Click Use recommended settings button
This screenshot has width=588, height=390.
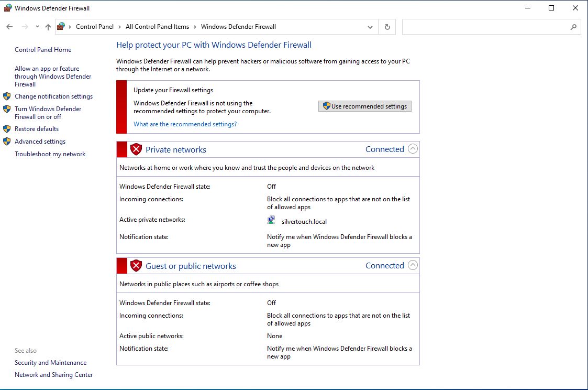point(365,106)
